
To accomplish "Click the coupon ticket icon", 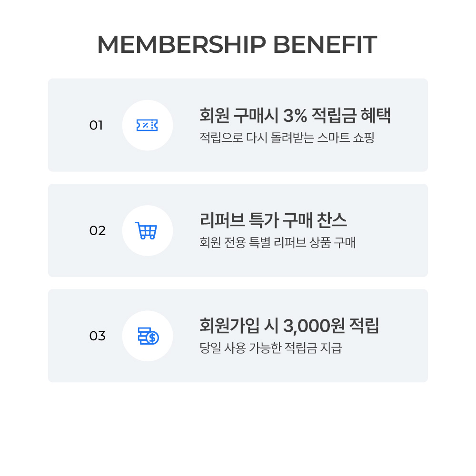I will point(147,125).
